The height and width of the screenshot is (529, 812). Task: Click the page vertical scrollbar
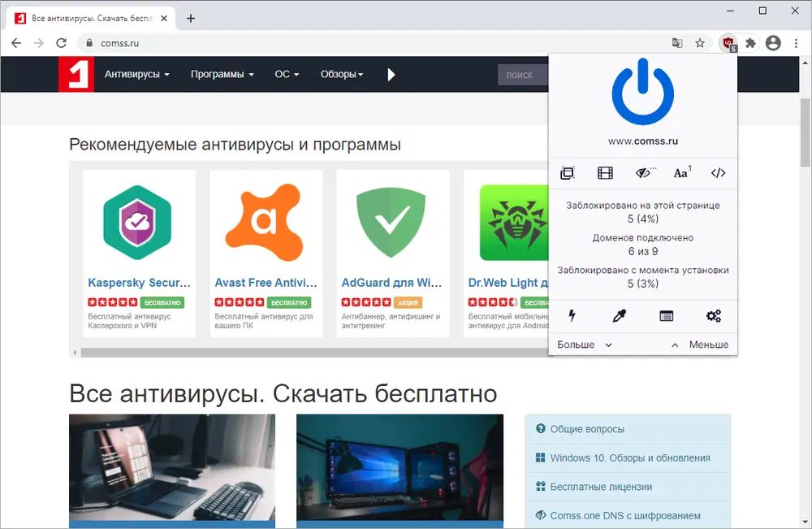[806, 132]
